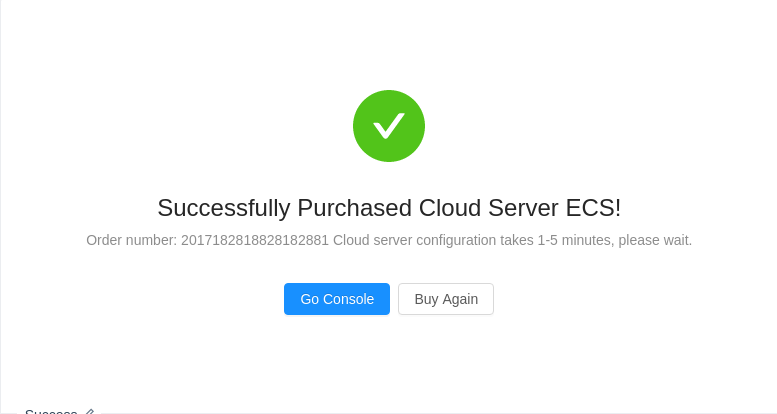Click the white-outlined Buy Again secondary button
Image resolution: width=777 pixels, height=414 pixels.
coord(446,299)
